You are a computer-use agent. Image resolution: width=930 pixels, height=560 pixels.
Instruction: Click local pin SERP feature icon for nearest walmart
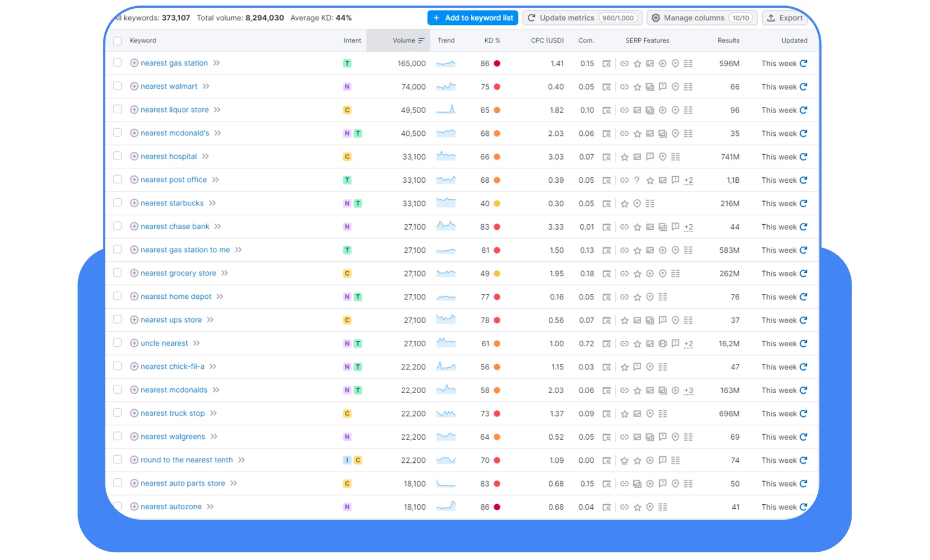(675, 87)
